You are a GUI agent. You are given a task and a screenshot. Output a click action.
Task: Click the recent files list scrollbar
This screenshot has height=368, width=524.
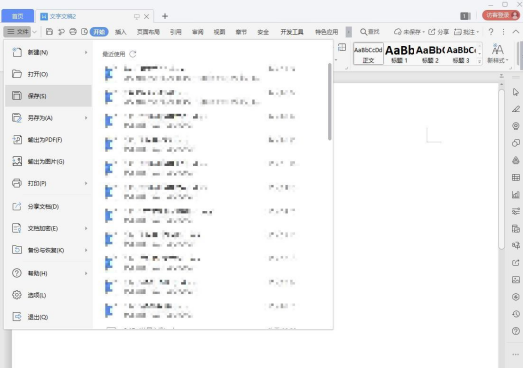[x=330, y=102]
